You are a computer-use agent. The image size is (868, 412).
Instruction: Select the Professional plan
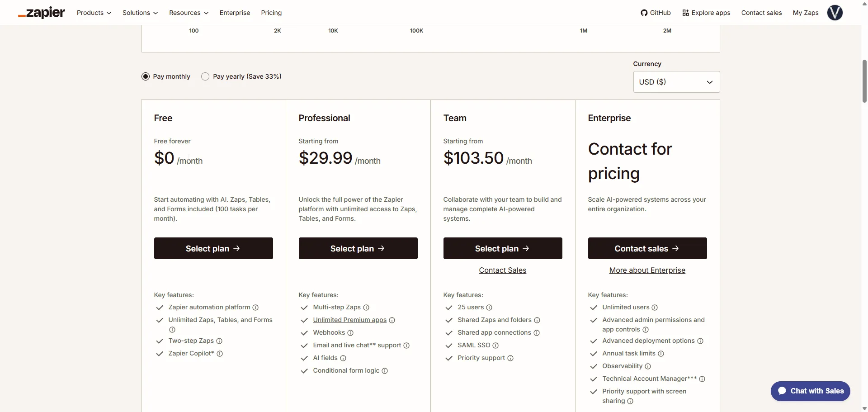click(x=358, y=248)
